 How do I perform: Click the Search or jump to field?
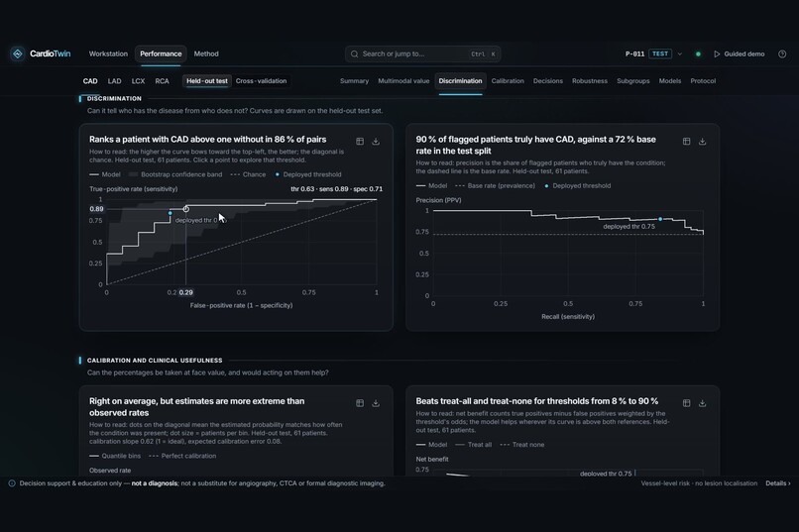tap(423, 53)
